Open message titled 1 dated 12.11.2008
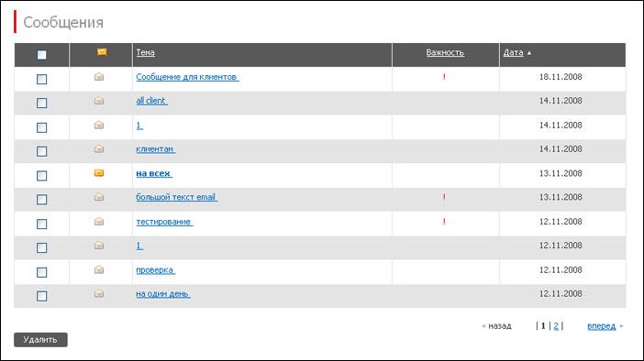Image resolution: width=644 pixels, height=361 pixels. pyautogui.click(x=139, y=246)
